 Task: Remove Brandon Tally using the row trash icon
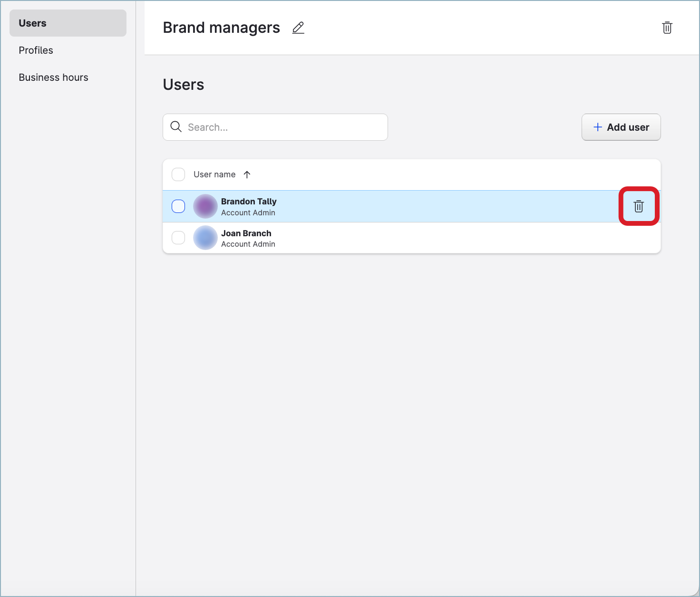click(x=639, y=206)
